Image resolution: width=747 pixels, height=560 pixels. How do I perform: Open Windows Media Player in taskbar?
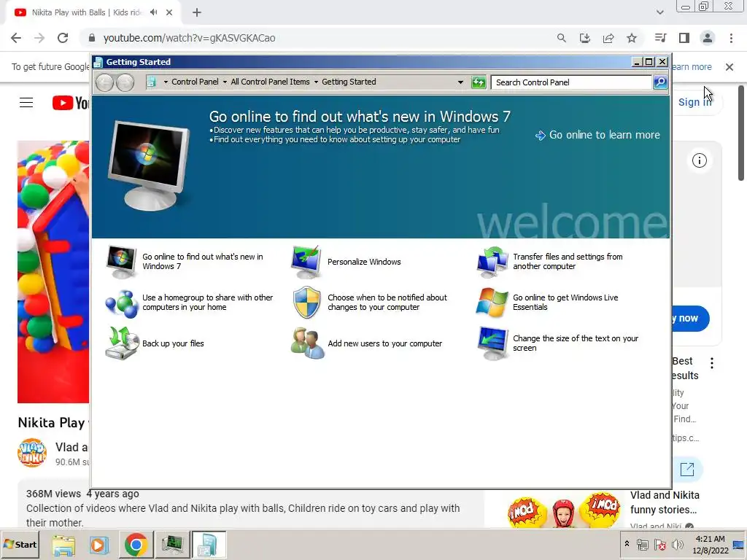(x=99, y=544)
